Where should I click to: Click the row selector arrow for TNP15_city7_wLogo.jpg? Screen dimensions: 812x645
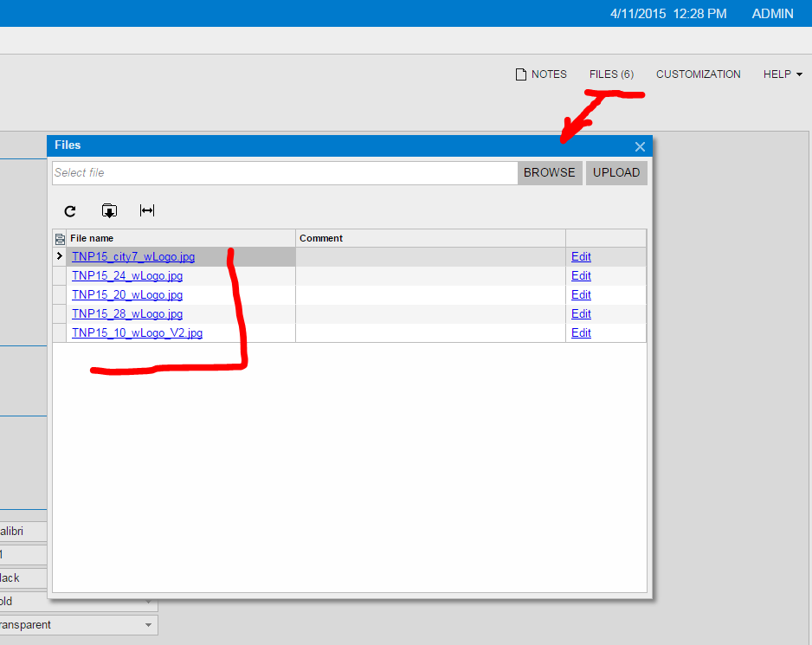[x=60, y=256]
